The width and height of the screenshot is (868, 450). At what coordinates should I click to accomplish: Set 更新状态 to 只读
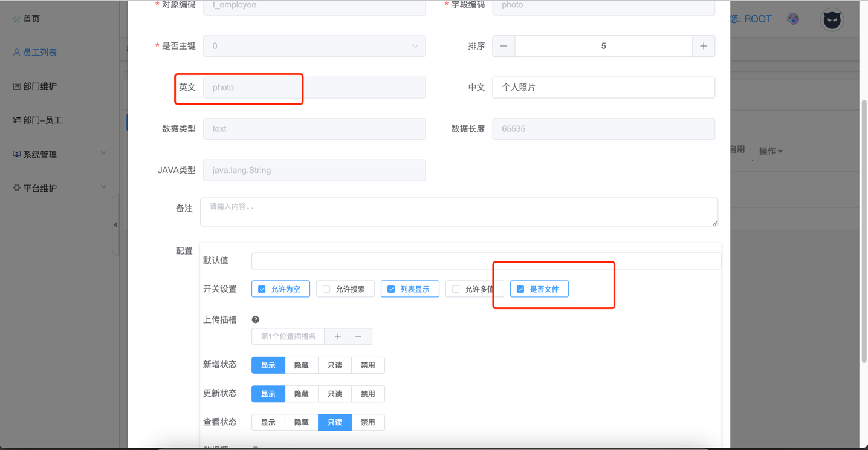point(334,394)
